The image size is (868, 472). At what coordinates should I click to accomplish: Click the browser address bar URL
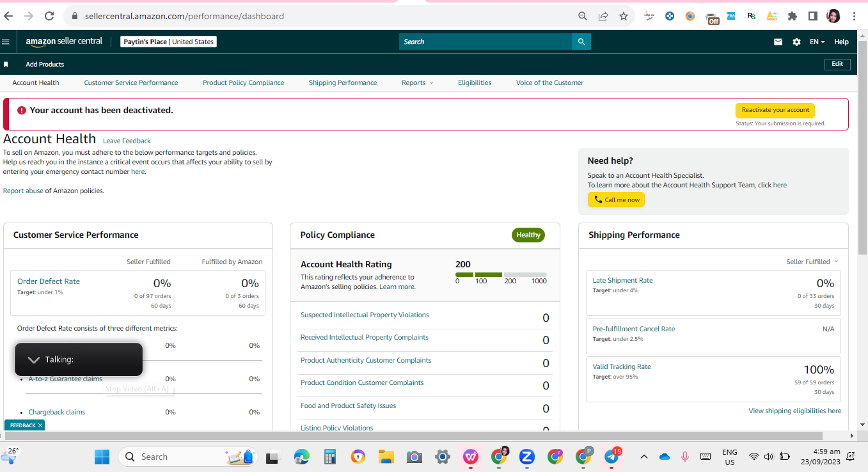coord(184,16)
